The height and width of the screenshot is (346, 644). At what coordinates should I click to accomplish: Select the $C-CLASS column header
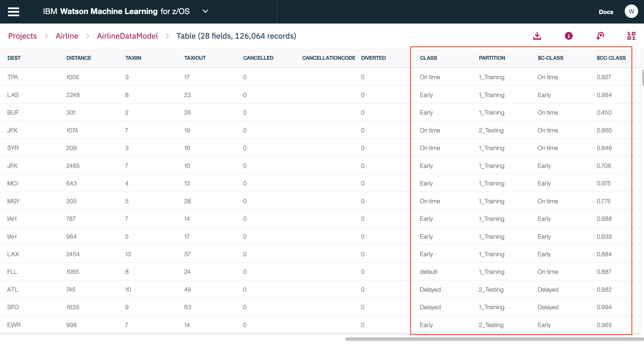point(550,58)
